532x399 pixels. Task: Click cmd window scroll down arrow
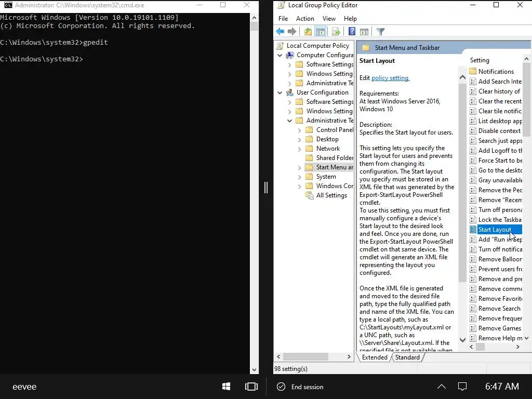coord(254,370)
